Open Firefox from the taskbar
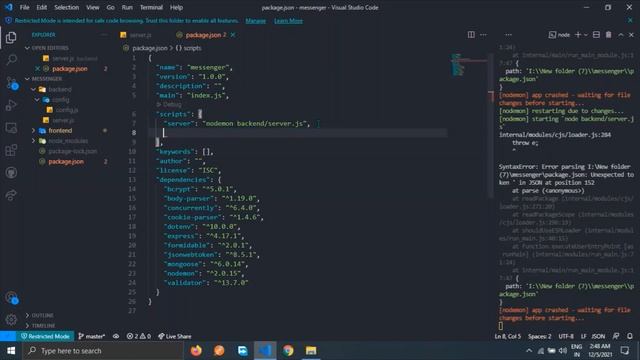Viewport: 640px width, 360px height. [196, 351]
